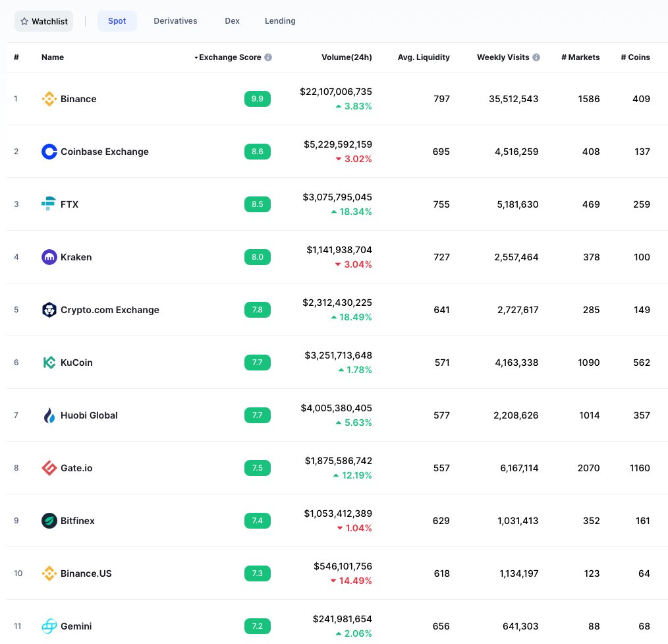The height and width of the screenshot is (644, 668).
Task: Click the Coinbase Exchange logo icon
Action: click(x=49, y=152)
